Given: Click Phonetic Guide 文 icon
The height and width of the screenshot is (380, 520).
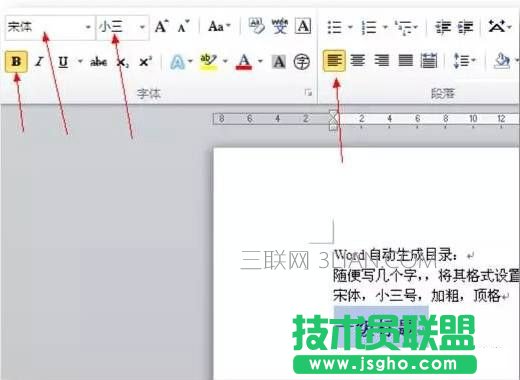Looking at the screenshot, I should click(280, 26).
